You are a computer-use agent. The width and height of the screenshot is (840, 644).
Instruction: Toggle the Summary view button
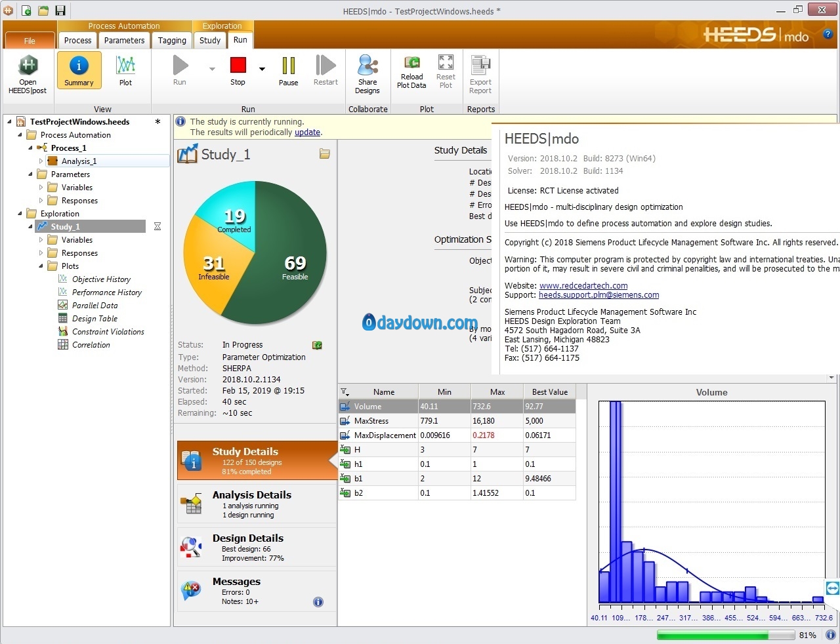[x=79, y=70]
